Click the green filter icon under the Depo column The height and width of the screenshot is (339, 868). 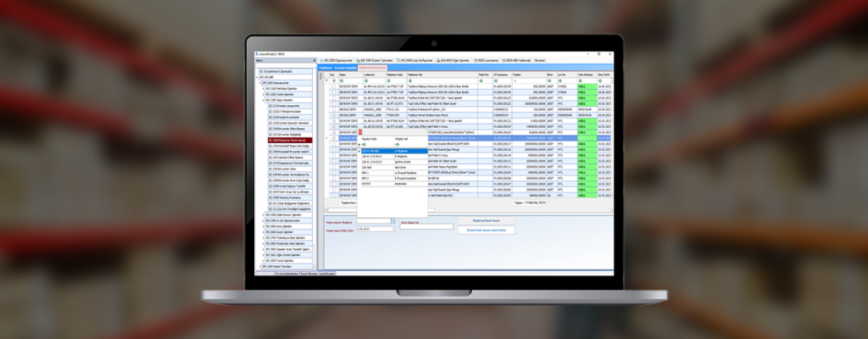click(x=341, y=81)
